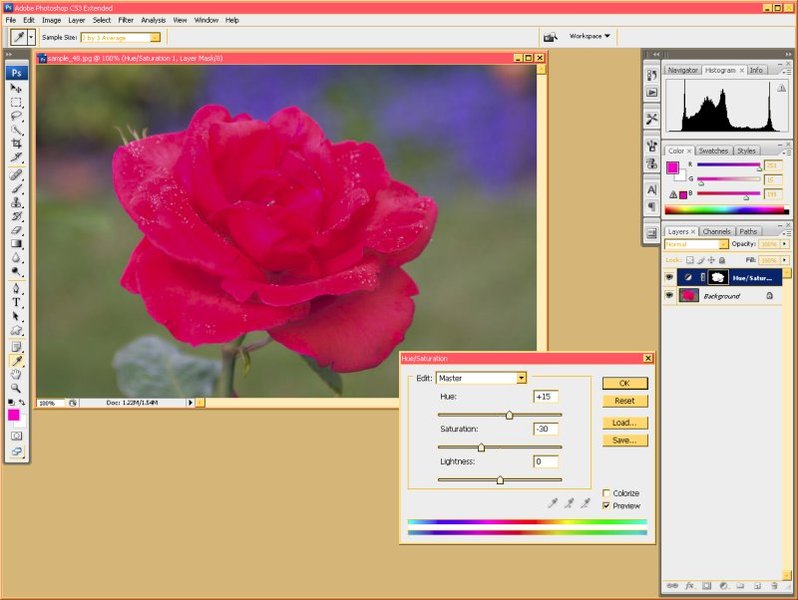Switch to the Swatches tab

713,151
